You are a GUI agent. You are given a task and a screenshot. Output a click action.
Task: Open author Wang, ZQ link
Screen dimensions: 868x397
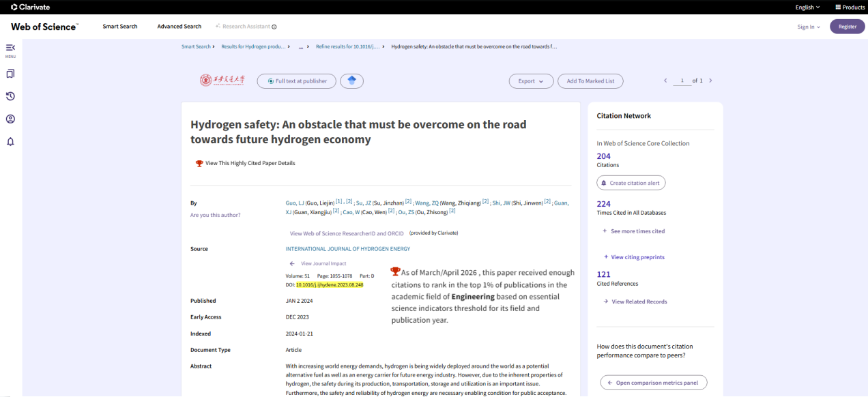(x=426, y=203)
